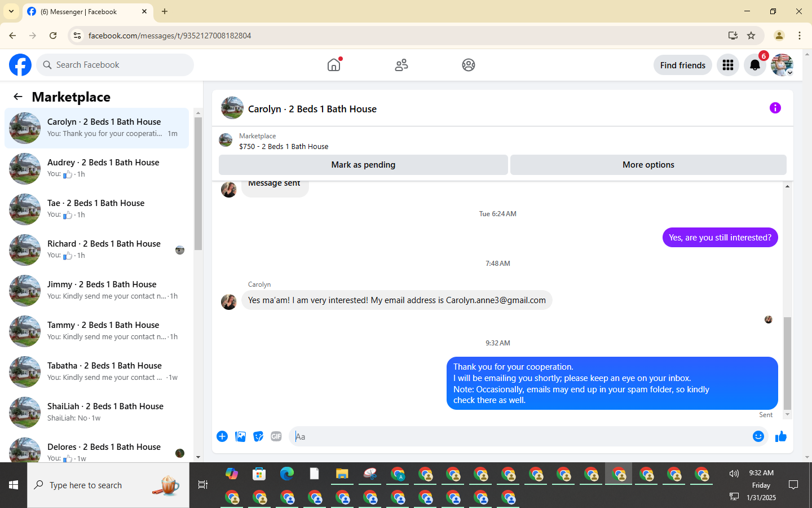Close the Messenger | Facebook tab
The height and width of the screenshot is (508, 812).
[144, 11]
